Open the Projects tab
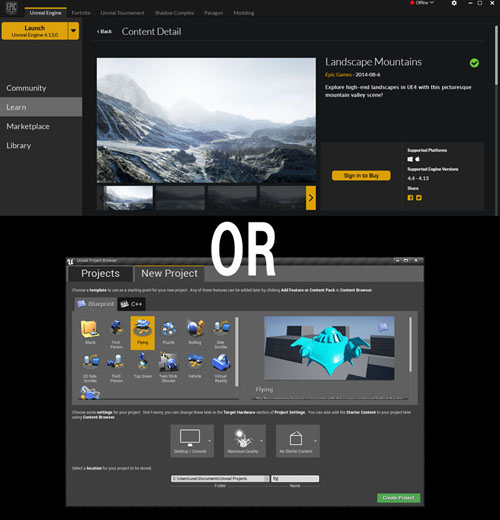Viewport: 500px width, 520px height. pos(100,274)
